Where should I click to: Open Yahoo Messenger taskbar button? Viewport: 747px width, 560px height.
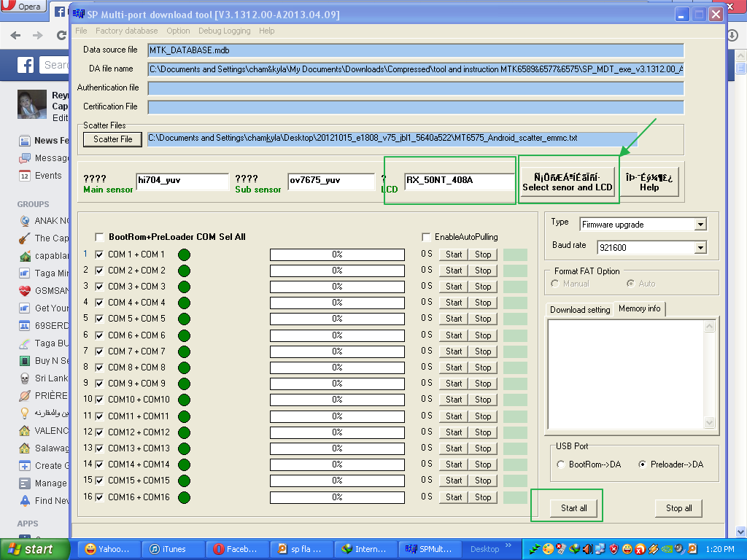[x=107, y=549]
